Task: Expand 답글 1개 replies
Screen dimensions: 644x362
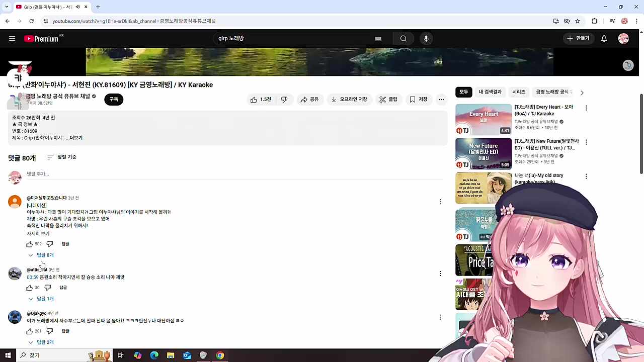Action: pos(41,299)
